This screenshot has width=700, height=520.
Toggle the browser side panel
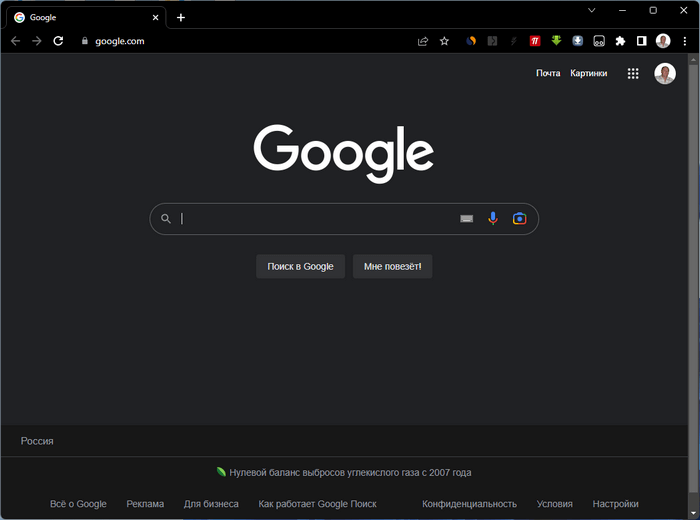(642, 41)
